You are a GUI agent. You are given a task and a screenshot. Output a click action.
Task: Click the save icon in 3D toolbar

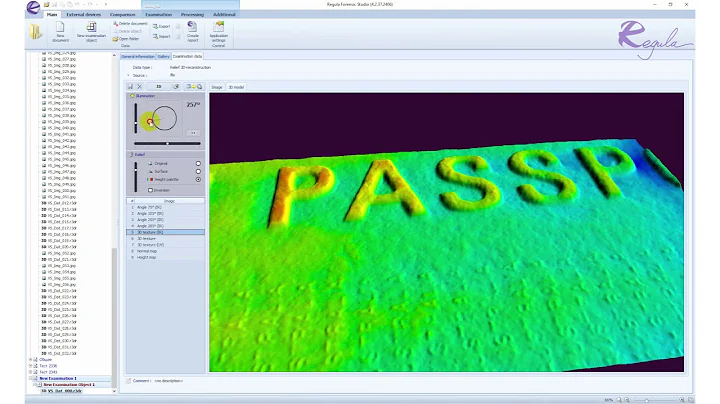[130, 86]
